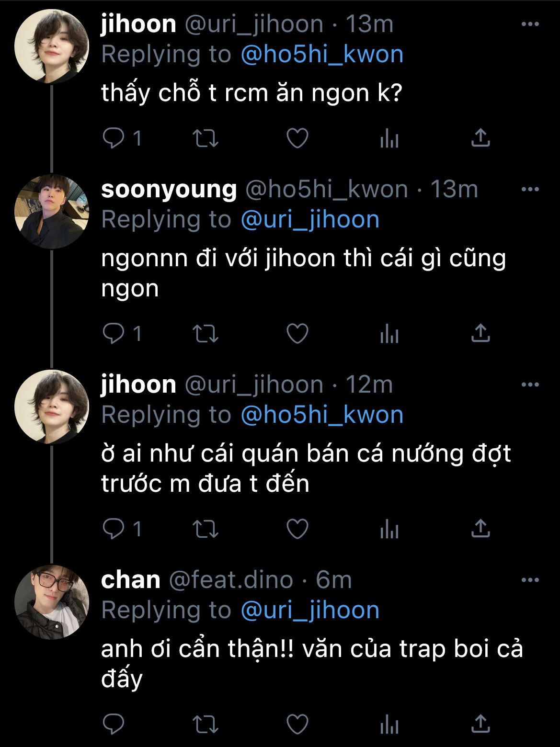560x747 pixels.
Task: Retweet chan's warning tweet
Action: pos(205,724)
